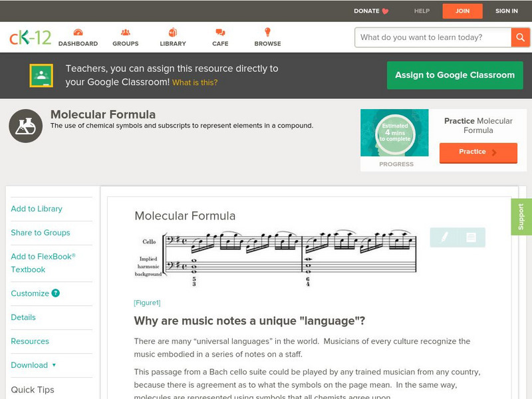Click the Donate link
The image size is (532, 399).
click(x=366, y=11)
